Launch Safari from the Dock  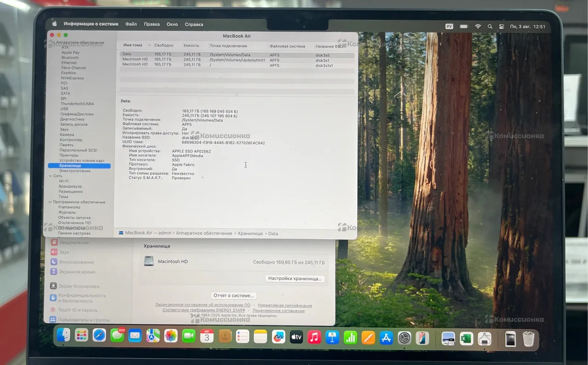(x=99, y=336)
